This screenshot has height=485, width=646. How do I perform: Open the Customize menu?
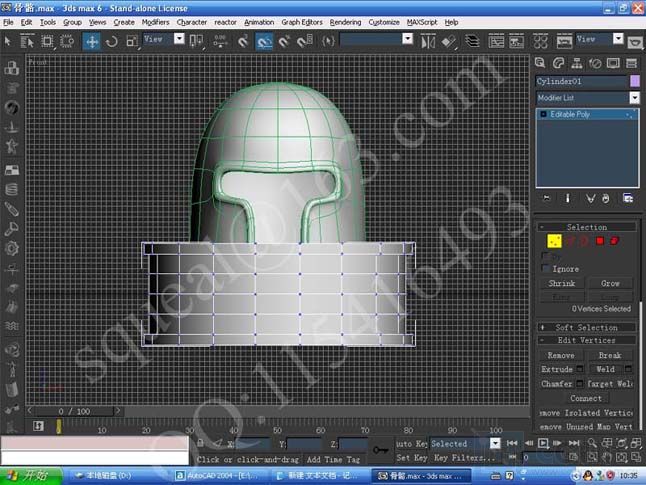click(384, 22)
